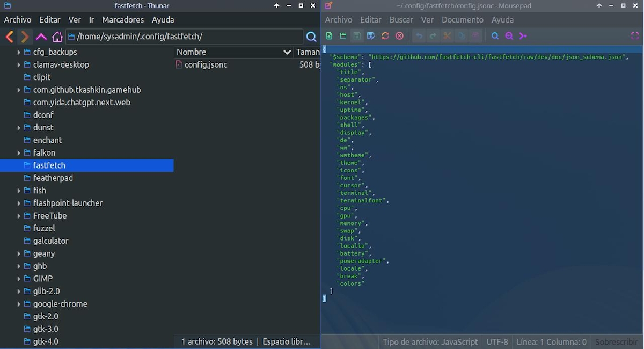Screen dimensions: 644x349
Task: Open the Marcadores menu in Thunar
Action: click(x=123, y=20)
